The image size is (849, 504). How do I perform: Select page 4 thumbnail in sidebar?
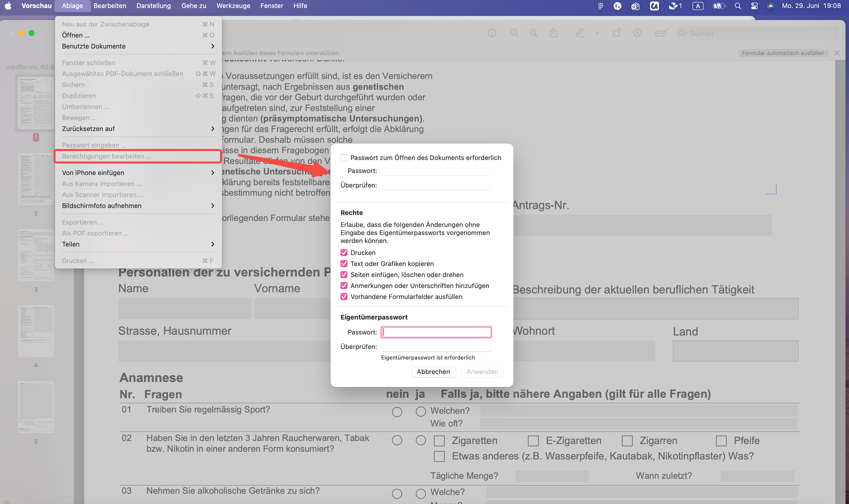tap(36, 331)
